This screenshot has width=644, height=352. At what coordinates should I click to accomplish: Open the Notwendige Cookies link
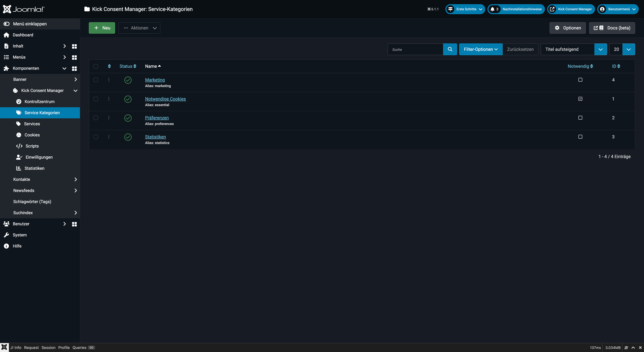165,99
